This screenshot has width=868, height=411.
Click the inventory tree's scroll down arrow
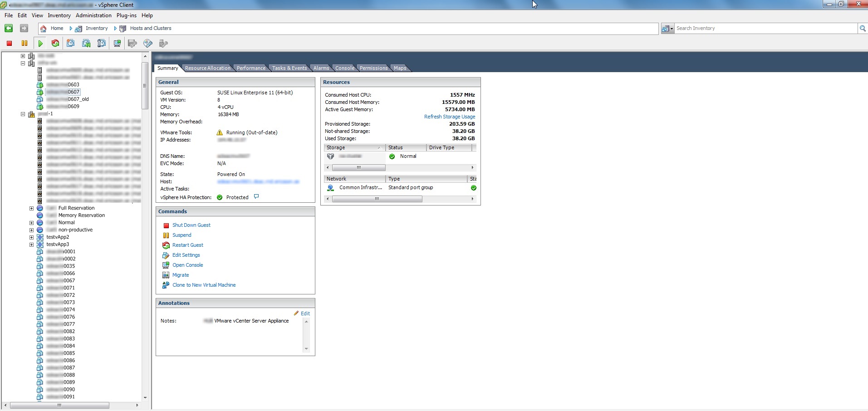[145, 397]
